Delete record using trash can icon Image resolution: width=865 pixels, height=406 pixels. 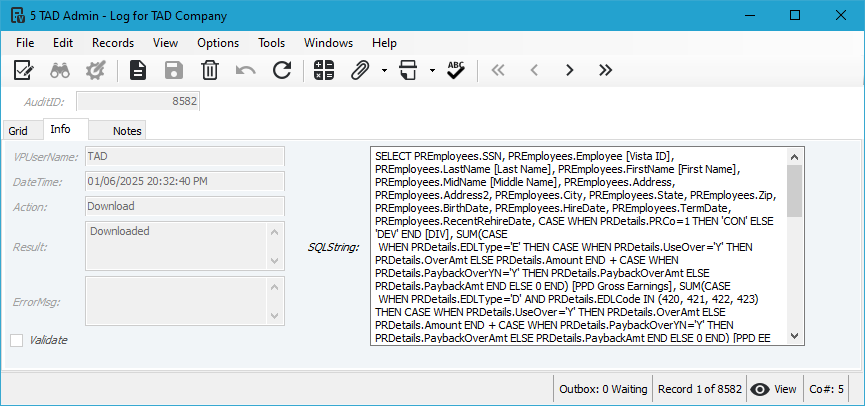pos(210,70)
